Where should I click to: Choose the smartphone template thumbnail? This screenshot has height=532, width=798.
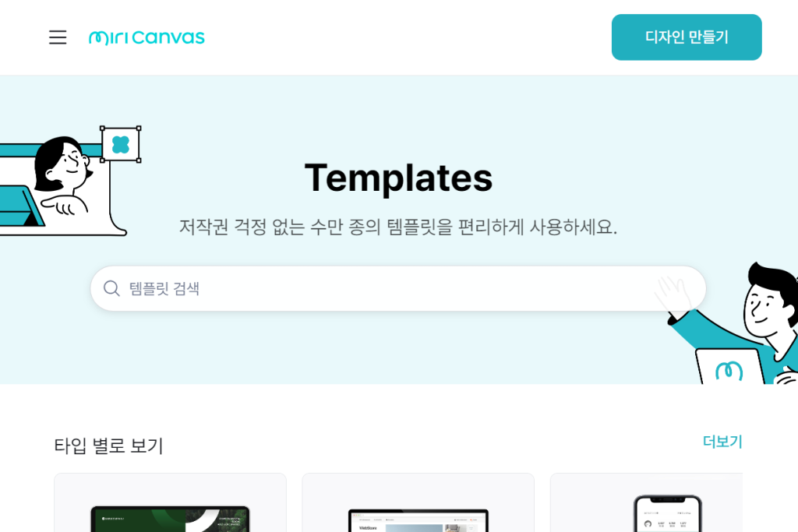point(667,514)
